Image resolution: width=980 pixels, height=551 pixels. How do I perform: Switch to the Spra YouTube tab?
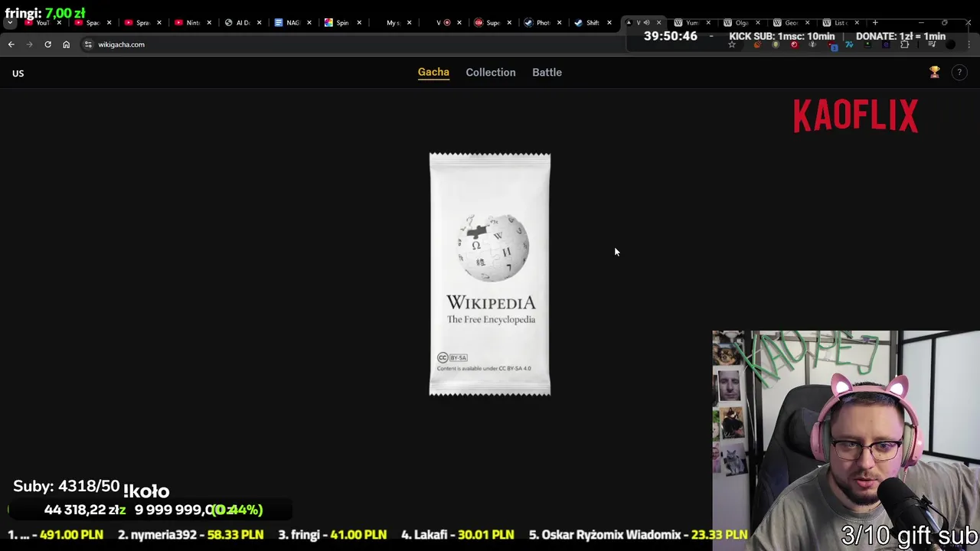click(142, 23)
